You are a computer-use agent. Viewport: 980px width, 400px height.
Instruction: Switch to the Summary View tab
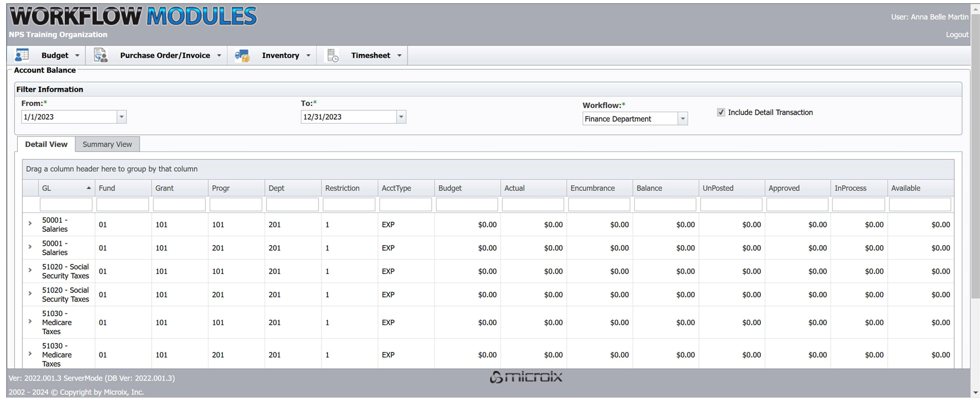tap(107, 144)
